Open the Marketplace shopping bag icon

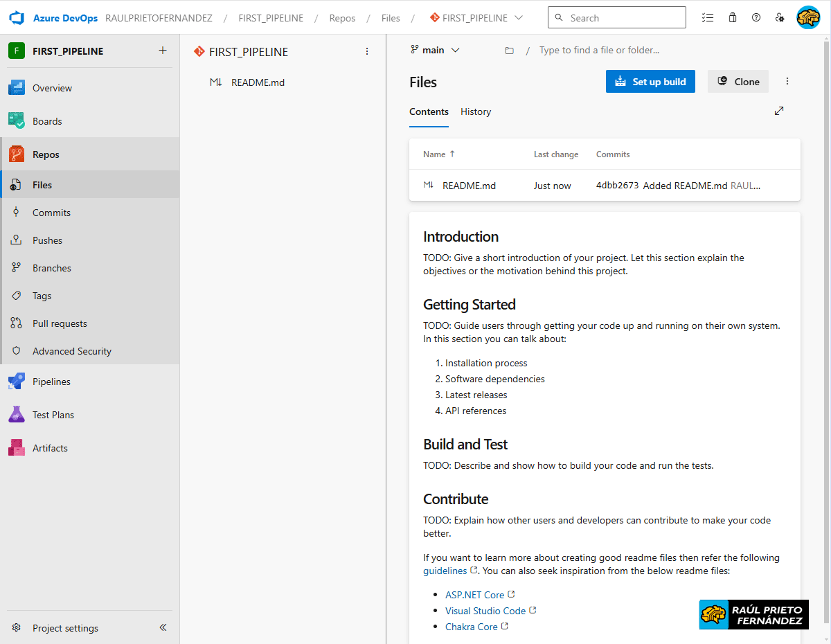click(x=732, y=18)
